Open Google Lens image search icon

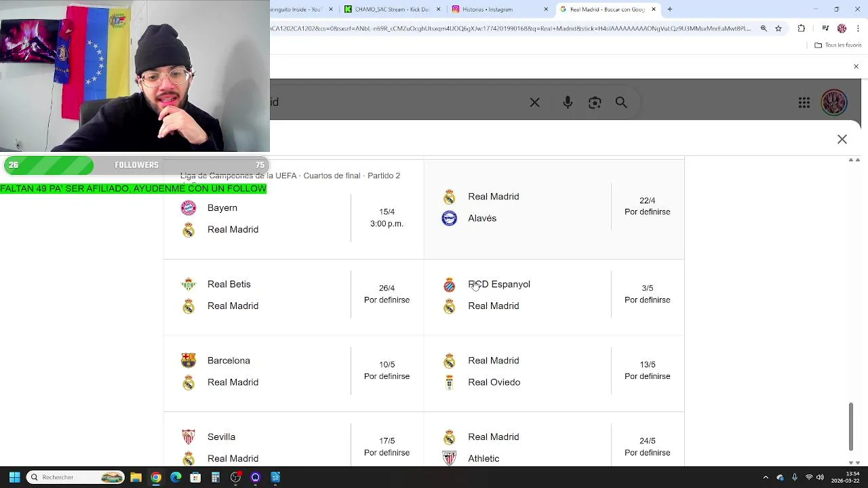pos(595,102)
